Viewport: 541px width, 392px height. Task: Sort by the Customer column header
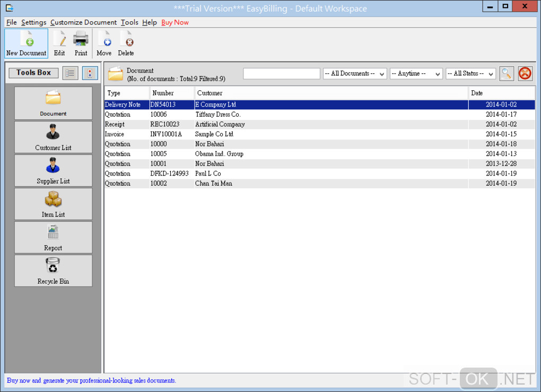coord(331,93)
